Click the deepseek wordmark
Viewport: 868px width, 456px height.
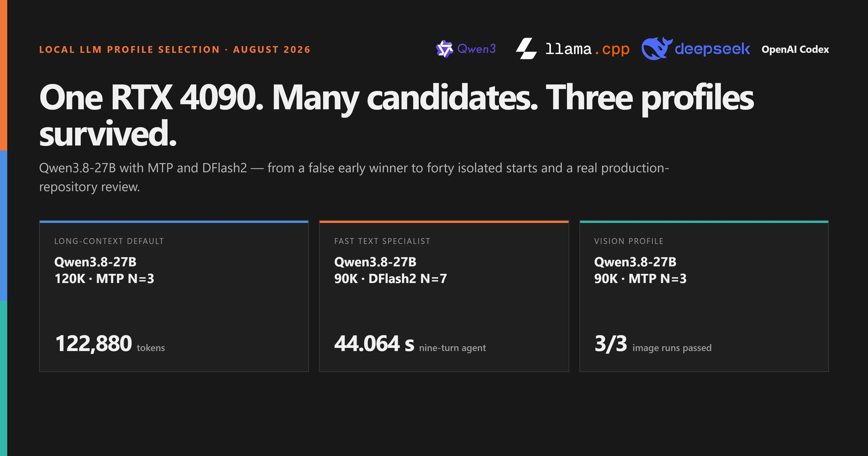tap(712, 49)
